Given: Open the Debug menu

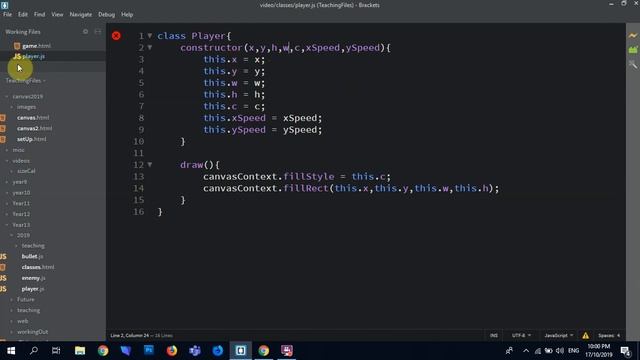Looking at the screenshot, I should pos(107,14).
